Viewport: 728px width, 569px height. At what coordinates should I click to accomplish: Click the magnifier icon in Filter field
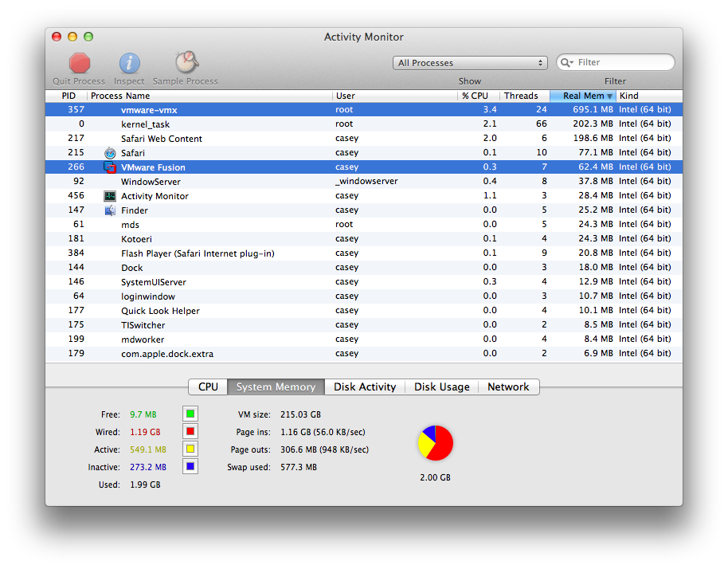pyautogui.click(x=566, y=62)
